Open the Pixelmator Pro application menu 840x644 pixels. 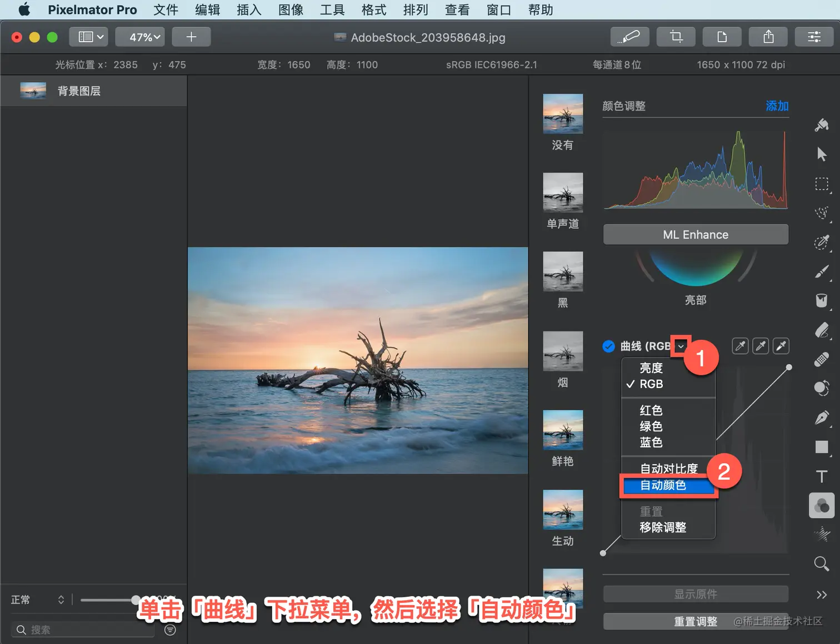[x=92, y=9]
